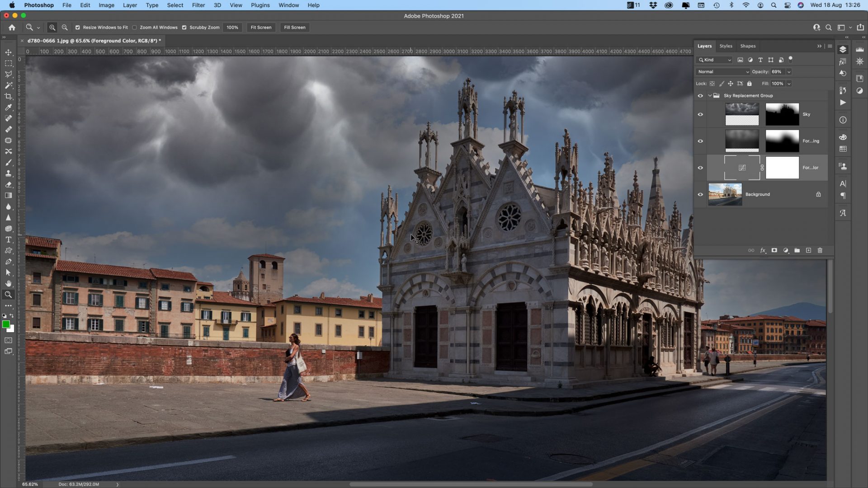This screenshot has width=868, height=488.
Task: Open the Select menu
Action: point(175,5)
